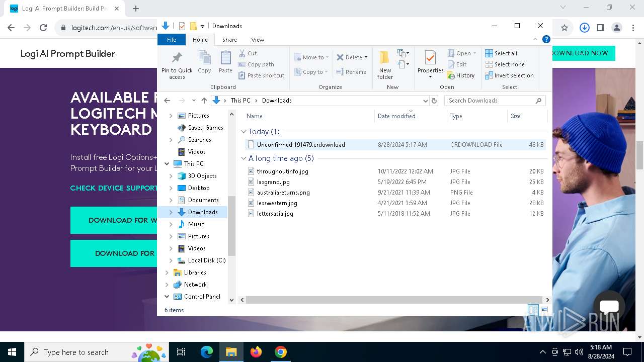644x362 pixels.
Task: Select Saved Games in navigation tree
Action: coord(205,128)
